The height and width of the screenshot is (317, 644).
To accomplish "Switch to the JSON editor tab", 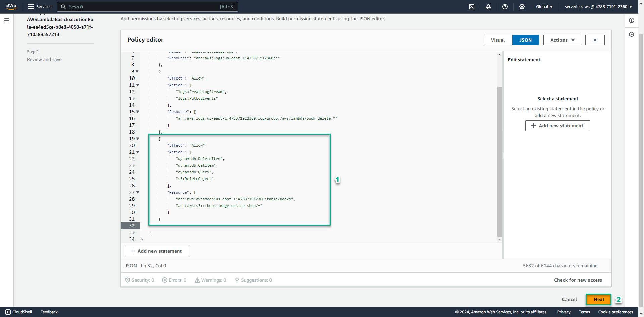I will (525, 40).
